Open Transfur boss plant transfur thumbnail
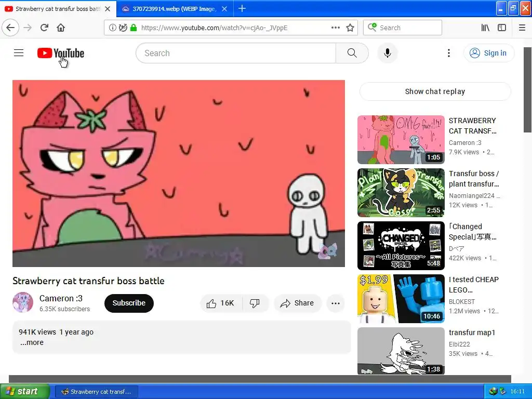Viewport: 532px width, 399px height. 401,192
